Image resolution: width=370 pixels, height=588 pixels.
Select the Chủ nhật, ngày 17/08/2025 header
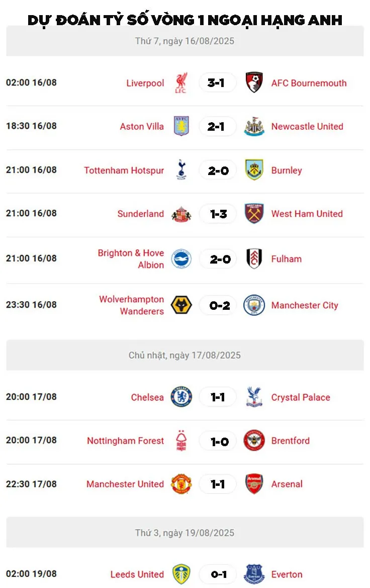(184, 355)
